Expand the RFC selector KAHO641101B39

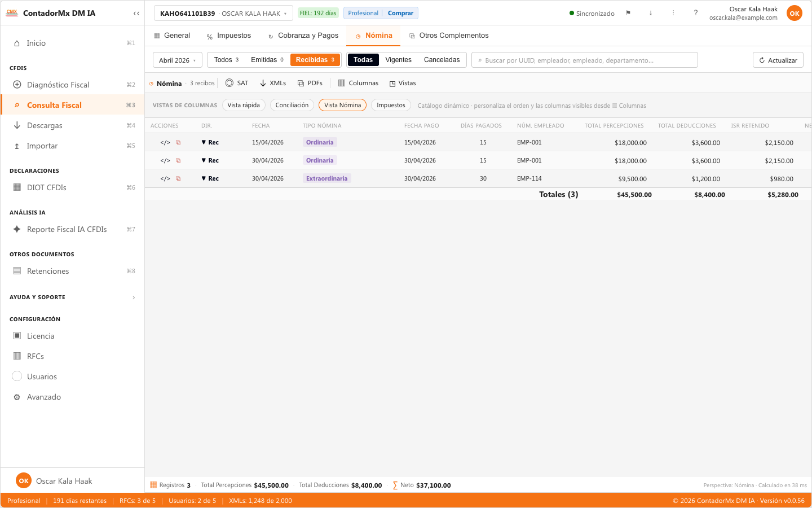223,13
